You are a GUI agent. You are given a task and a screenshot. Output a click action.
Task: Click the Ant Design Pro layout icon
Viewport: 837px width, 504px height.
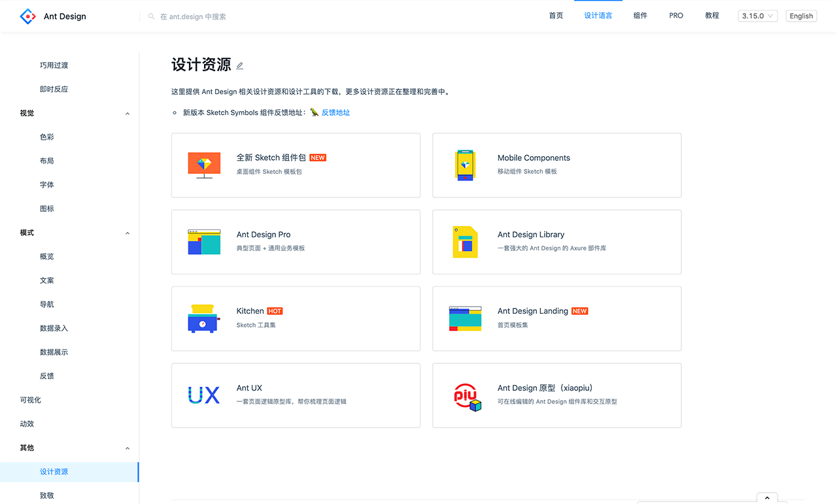[205, 242]
